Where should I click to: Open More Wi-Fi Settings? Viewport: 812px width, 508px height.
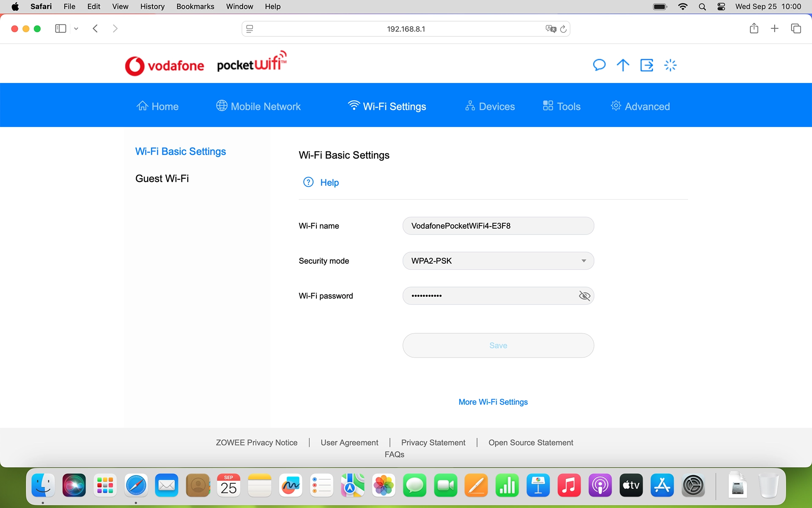pyautogui.click(x=493, y=402)
